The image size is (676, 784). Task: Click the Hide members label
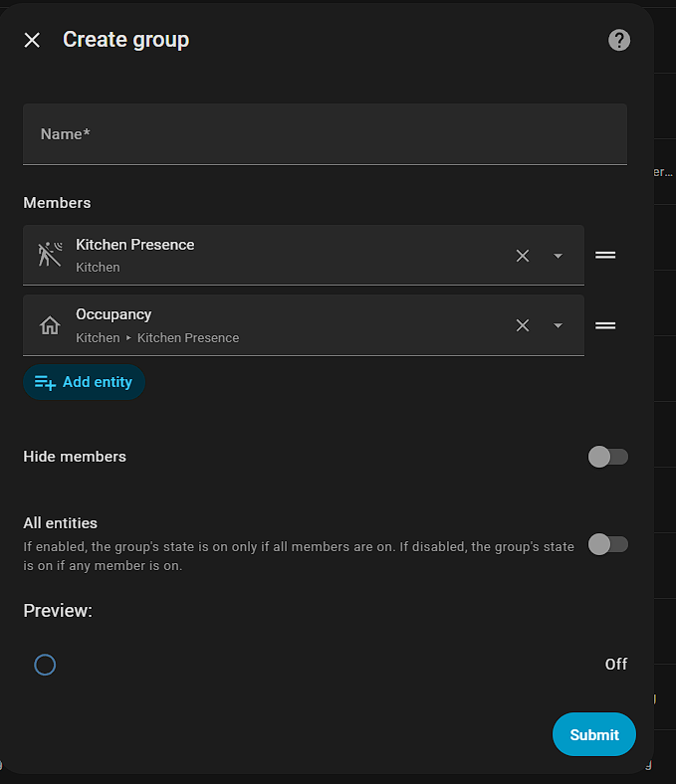[x=75, y=457]
